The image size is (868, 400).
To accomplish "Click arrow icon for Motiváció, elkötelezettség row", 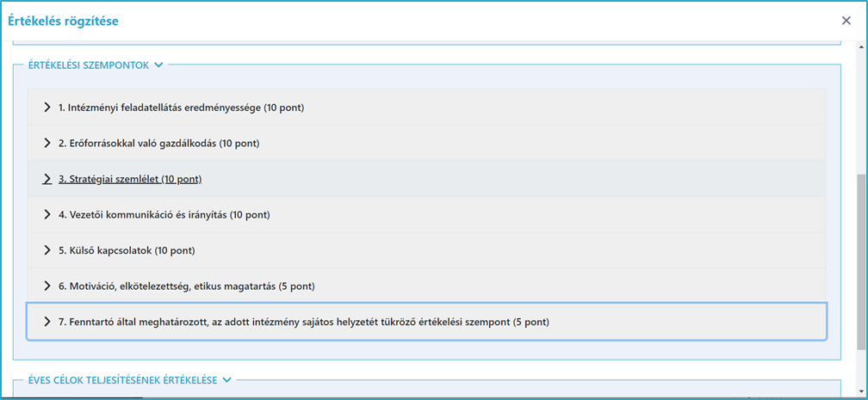I will click(47, 286).
